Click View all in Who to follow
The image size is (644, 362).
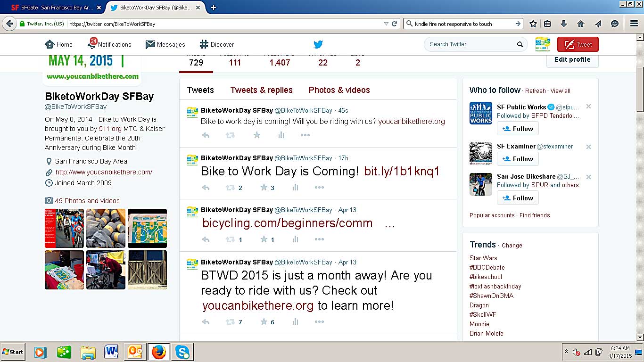point(561,91)
